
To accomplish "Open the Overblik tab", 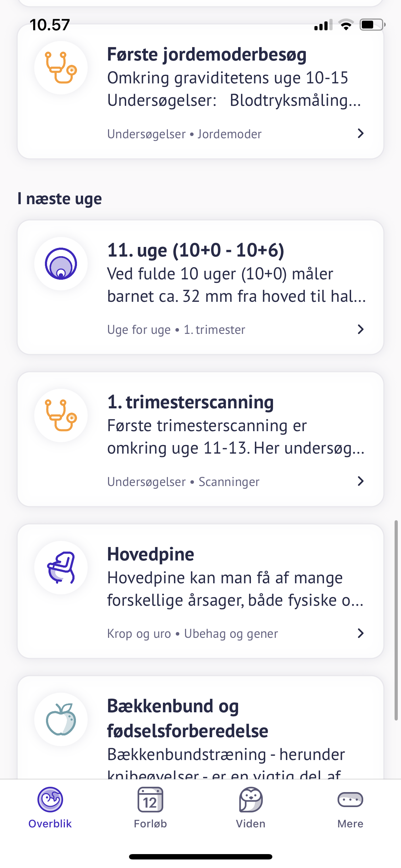I will coord(50,807).
